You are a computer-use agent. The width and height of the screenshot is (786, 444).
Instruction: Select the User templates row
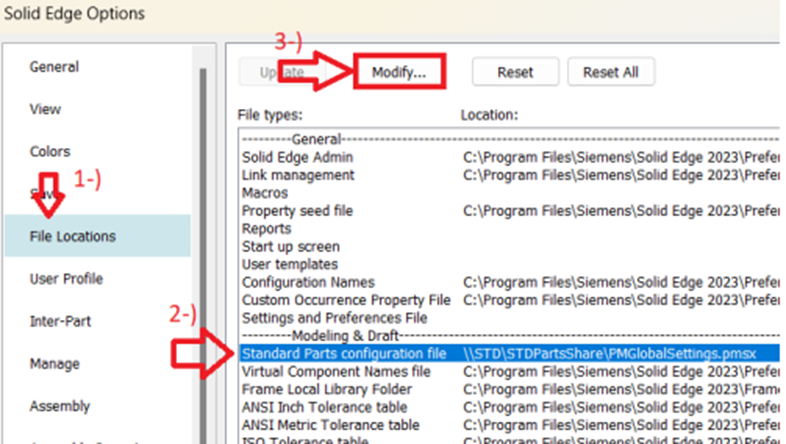point(509,265)
